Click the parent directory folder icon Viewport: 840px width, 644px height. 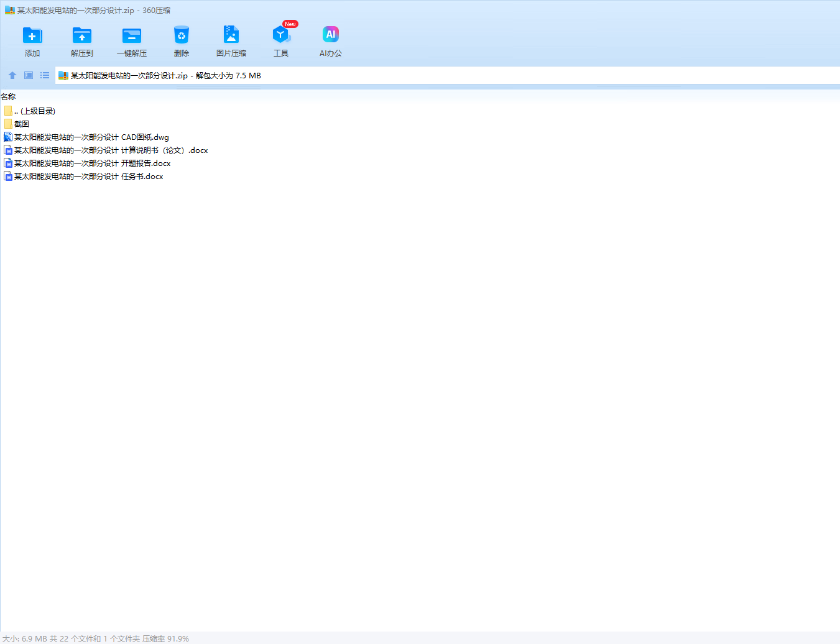click(8, 111)
